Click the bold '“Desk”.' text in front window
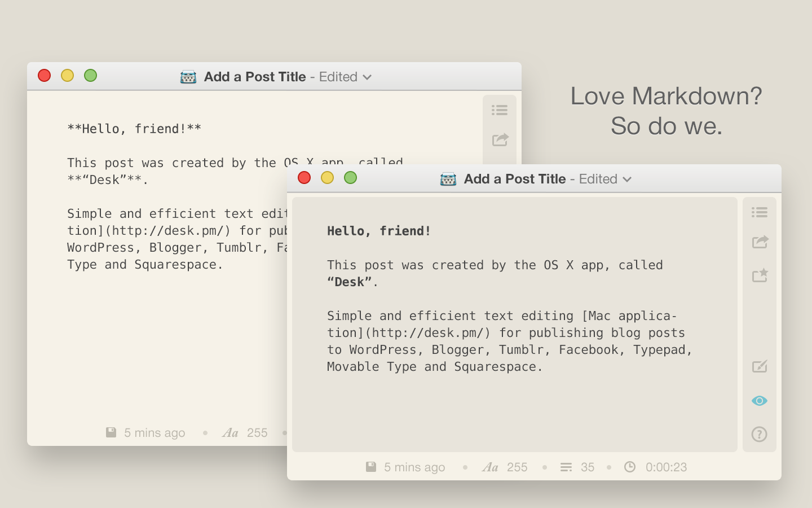The image size is (812, 508). [x=352, y=282]
